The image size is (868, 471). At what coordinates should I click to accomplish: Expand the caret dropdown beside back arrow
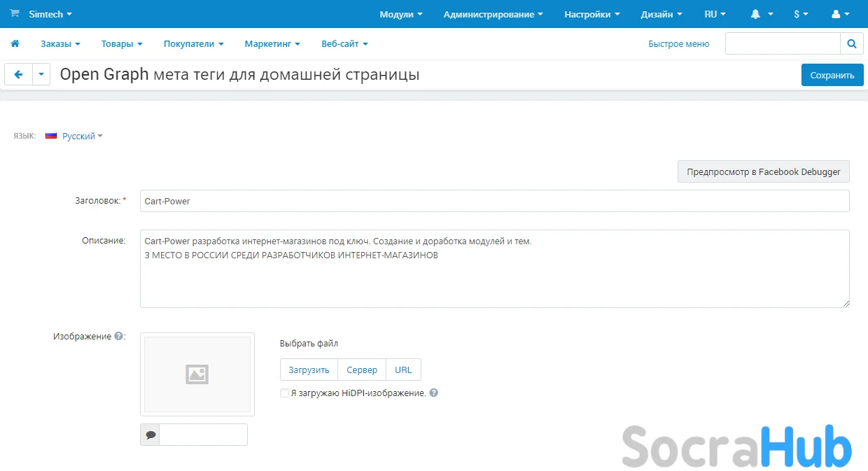(41, 75)
